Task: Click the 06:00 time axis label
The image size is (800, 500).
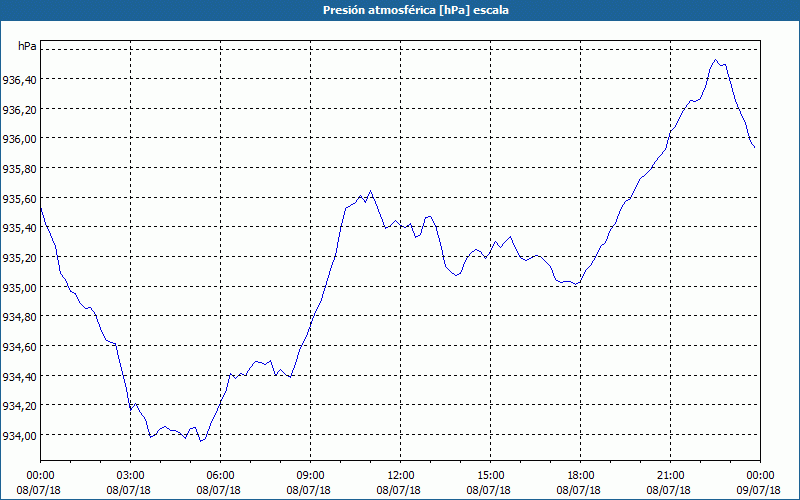Action: click(220, 475)
